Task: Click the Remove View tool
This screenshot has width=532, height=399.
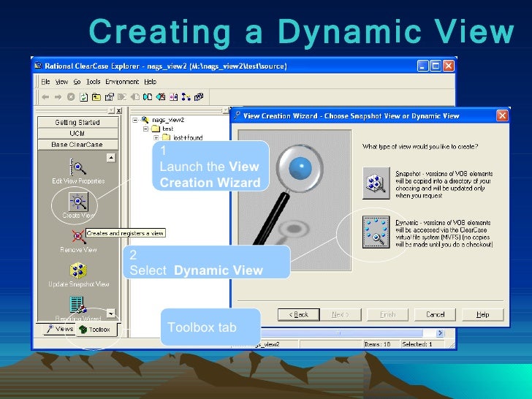Action: tap(78, 241)
